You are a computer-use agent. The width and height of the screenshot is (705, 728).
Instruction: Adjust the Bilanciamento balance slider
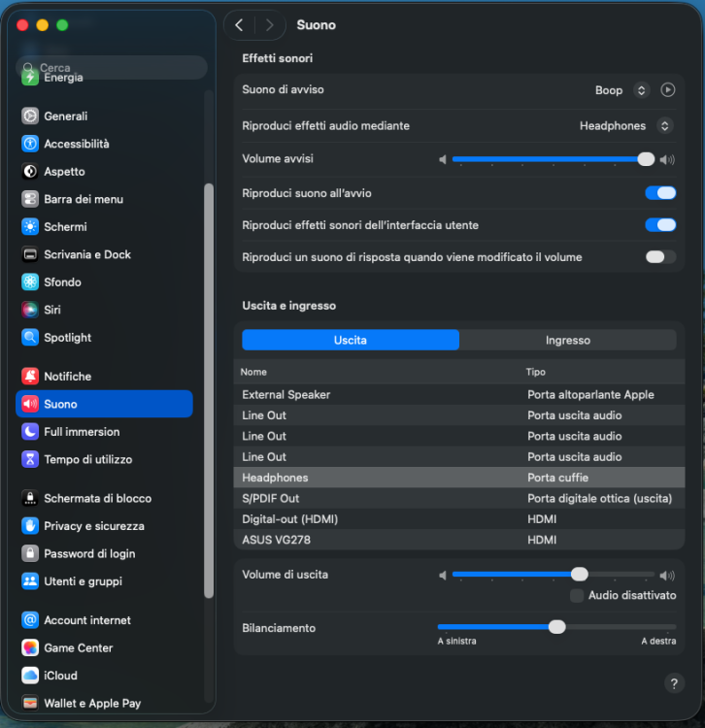click(556, 627)
